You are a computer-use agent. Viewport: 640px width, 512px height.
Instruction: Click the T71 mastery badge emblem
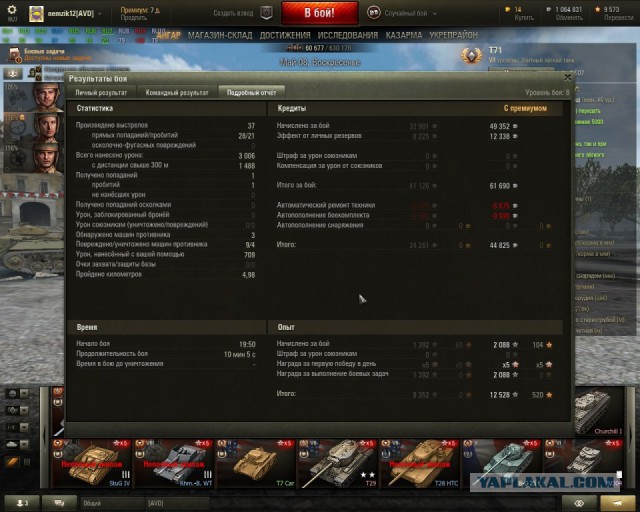(x=471, y=55)
